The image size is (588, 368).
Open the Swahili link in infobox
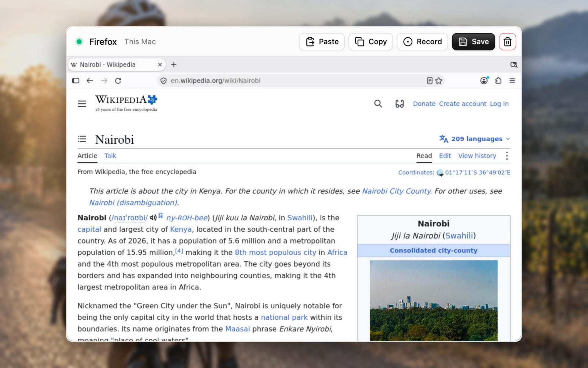tap(459, 236)
